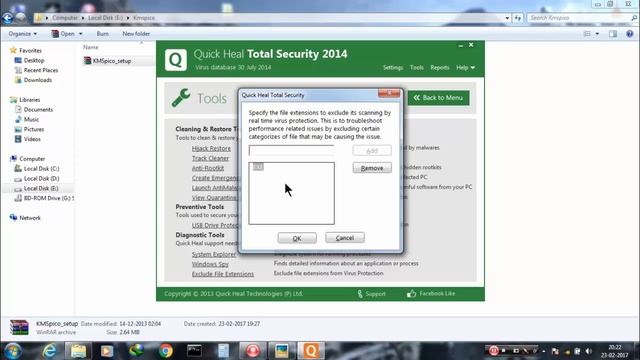
Task: Click the Explorer help question mark icon
Action: click(x=629, y=34)
